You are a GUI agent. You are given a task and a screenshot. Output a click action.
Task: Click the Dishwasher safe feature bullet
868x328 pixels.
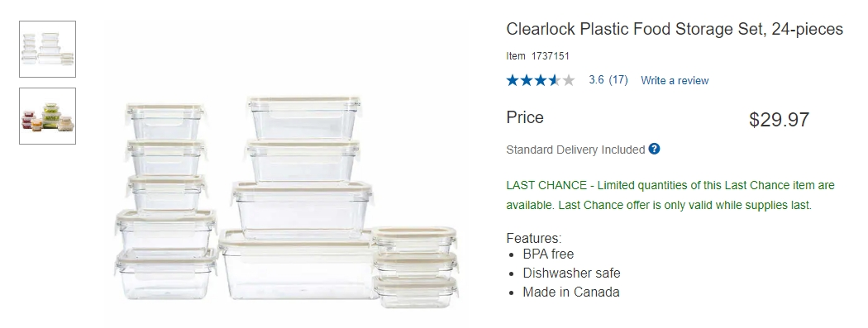571,273
